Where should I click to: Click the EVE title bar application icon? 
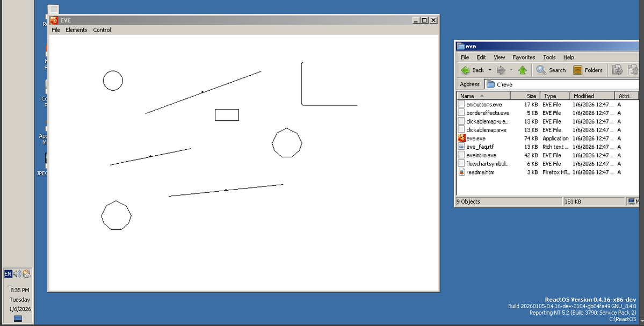[54, 20]
